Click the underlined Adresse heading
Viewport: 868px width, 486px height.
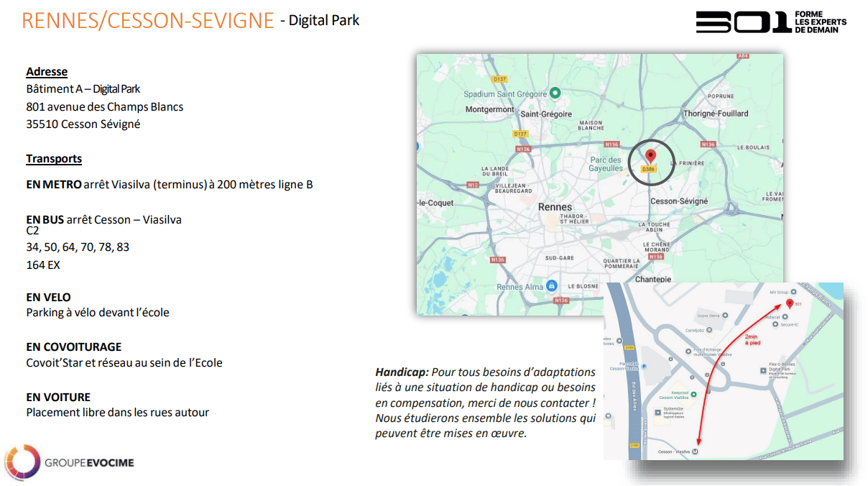point(47,72)
